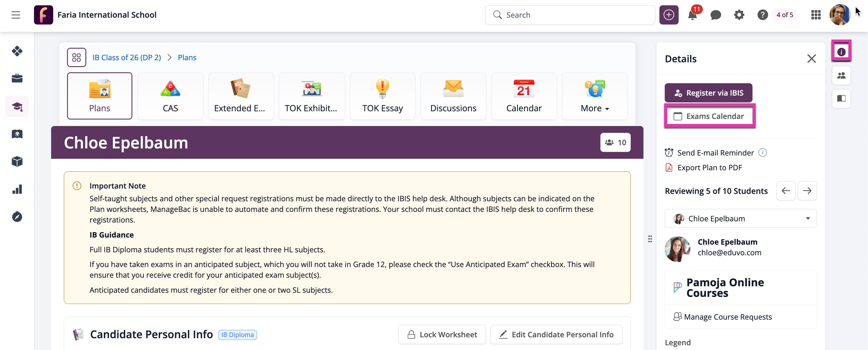
Task: Open the compass sidebar icon
Action: click(x=17, y=217)
